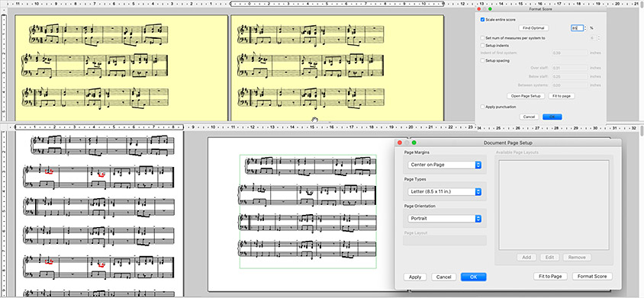
Task: Click the Format Score button in Page Setup
Action: 592,276
